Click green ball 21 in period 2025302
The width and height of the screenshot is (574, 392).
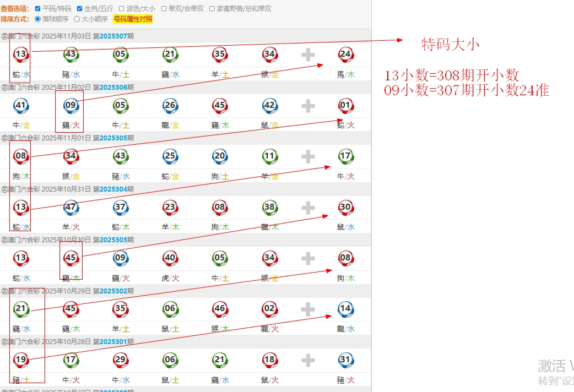[21, 308]
